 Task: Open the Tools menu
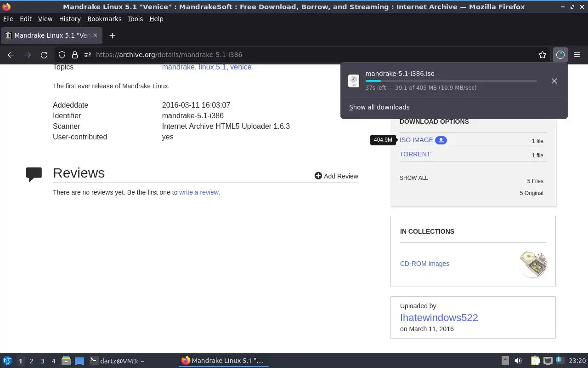(x=135, y=19)
